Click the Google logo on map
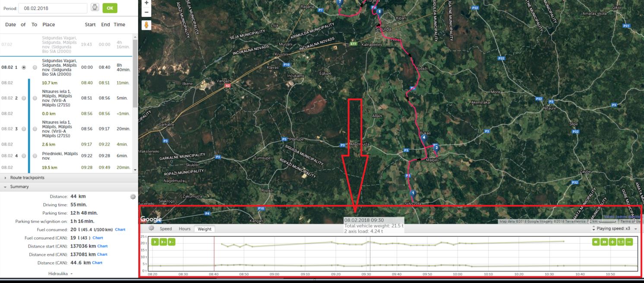This screenshot has width=644, height=283. [x=151, y=219]
